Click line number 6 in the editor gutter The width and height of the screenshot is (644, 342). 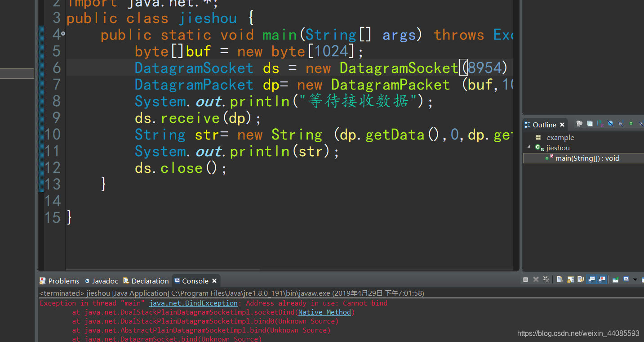coord(57,68)
